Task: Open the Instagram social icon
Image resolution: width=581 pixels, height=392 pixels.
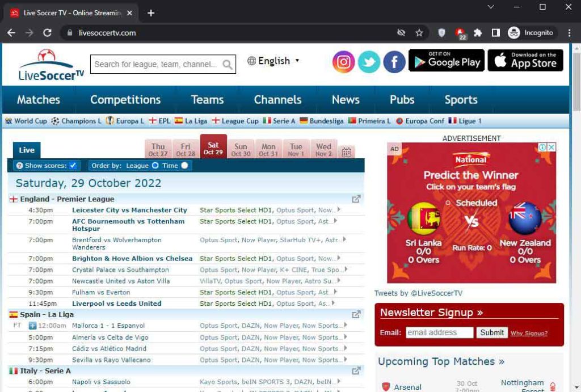Action: pos(343,62)
